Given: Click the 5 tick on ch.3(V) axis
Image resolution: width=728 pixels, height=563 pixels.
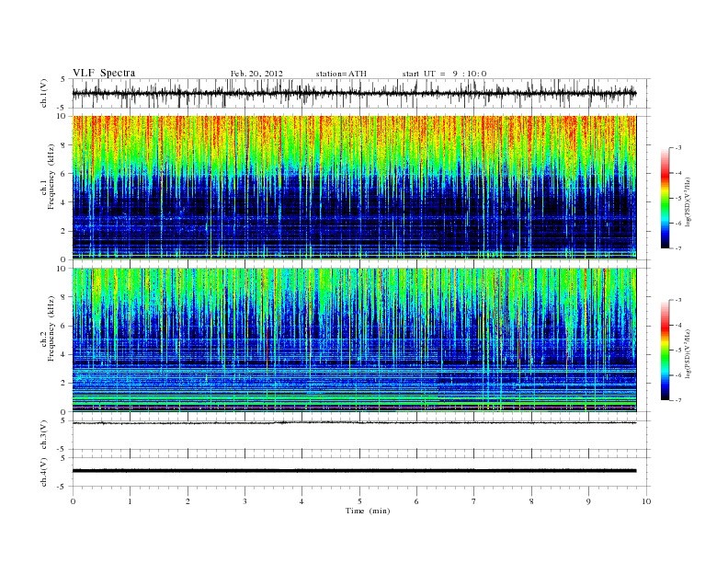Looking at the screenshot, I should pos(63,420).
